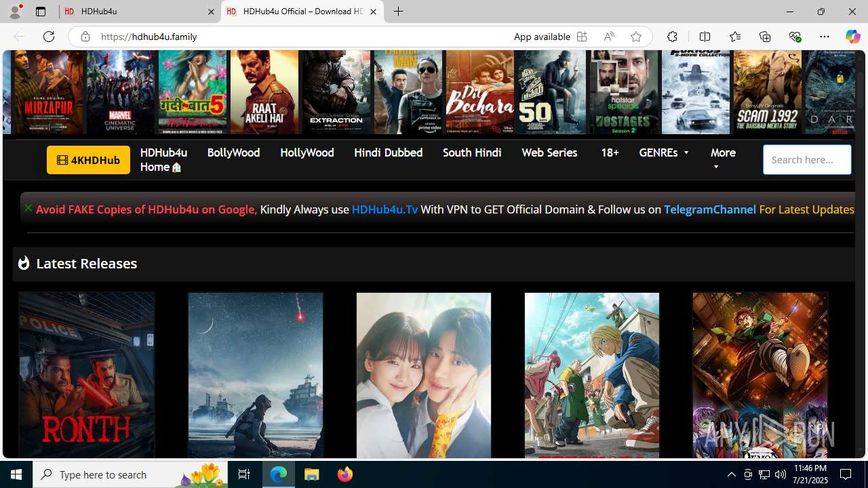Image resolution: width=868 pixels, height=488 pixels.
Task: Close the first HDHub4u tab
Action: pos(211,12)
